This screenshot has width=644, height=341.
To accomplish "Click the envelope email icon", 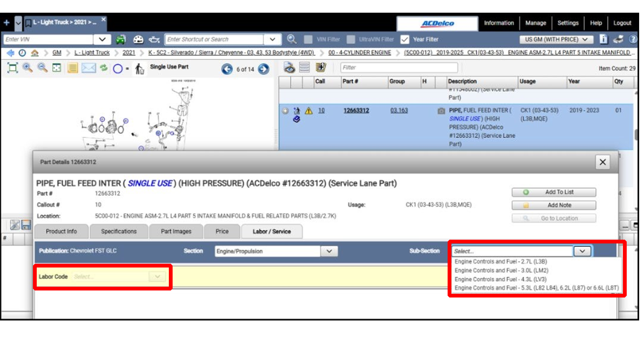I will tap(89, 68).
